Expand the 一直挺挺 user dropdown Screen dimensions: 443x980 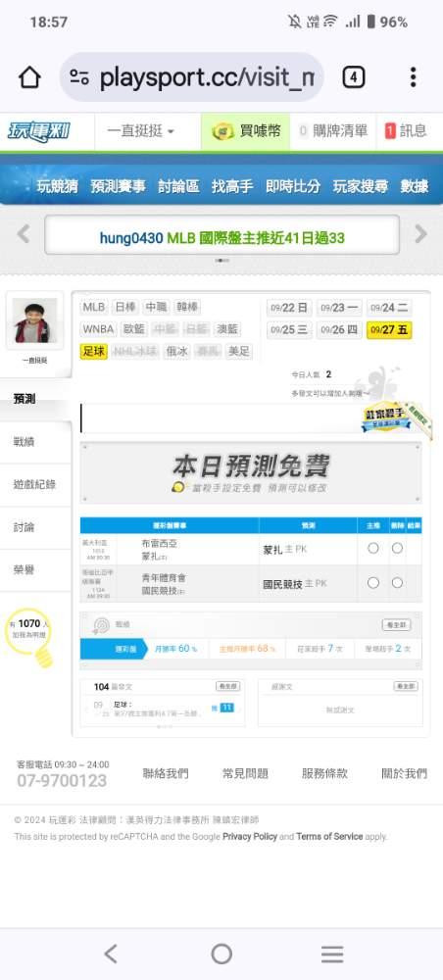point(140,131)
